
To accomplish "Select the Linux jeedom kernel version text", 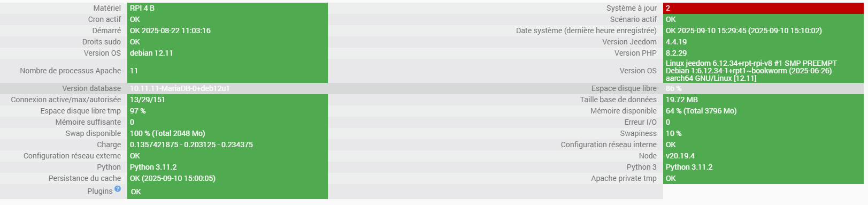I will (x=751, y=71).
